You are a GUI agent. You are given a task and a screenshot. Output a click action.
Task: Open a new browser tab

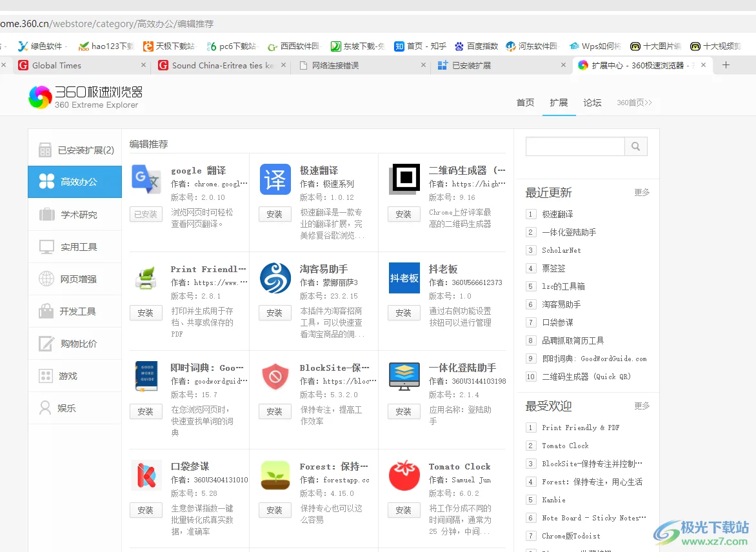726,65
